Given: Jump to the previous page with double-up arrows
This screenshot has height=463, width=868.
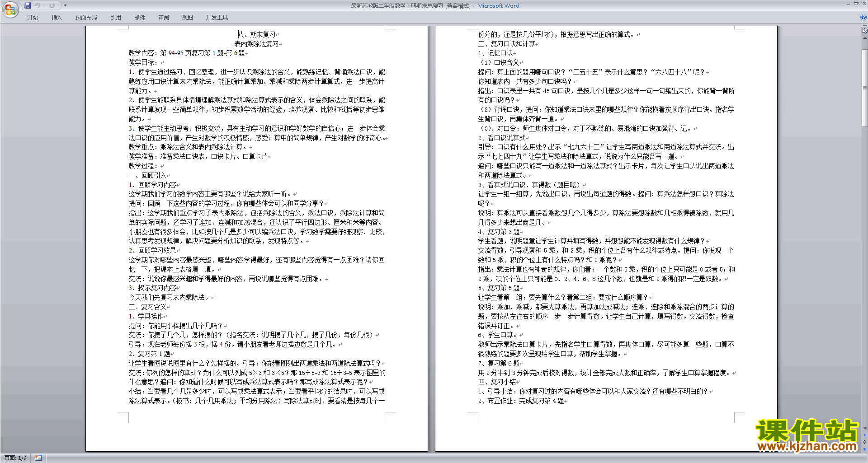Looking at the screenshot, I should pos(864,435).
